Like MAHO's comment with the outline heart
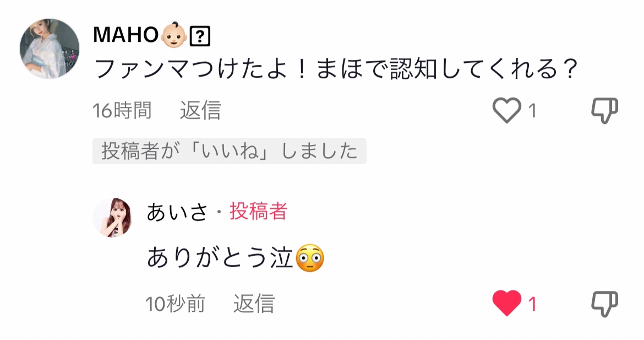 (x=507, y=110)
